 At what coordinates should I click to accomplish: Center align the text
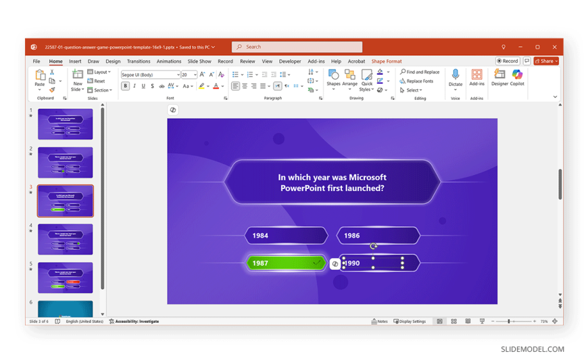coord(245,86)
